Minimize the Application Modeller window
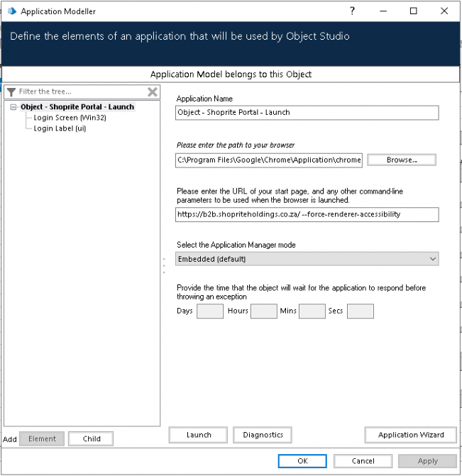This screenshot has width=462, height=476. [383, 11]
